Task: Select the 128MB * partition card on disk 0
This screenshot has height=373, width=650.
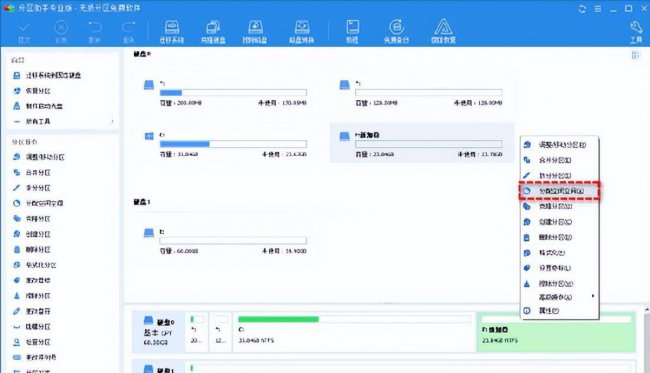Action: pyautogui.click(x=422, y=93)
